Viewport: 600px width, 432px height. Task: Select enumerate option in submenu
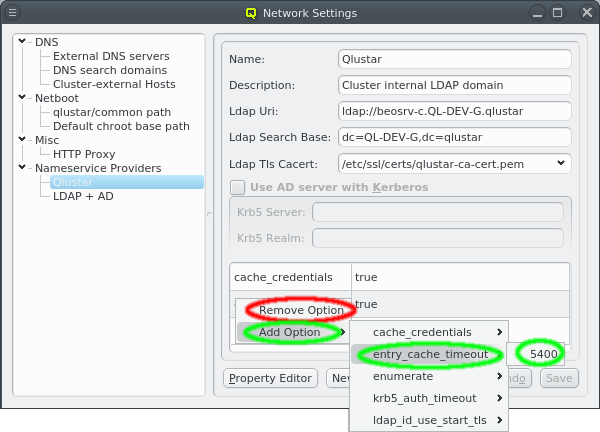click(403, 376)
